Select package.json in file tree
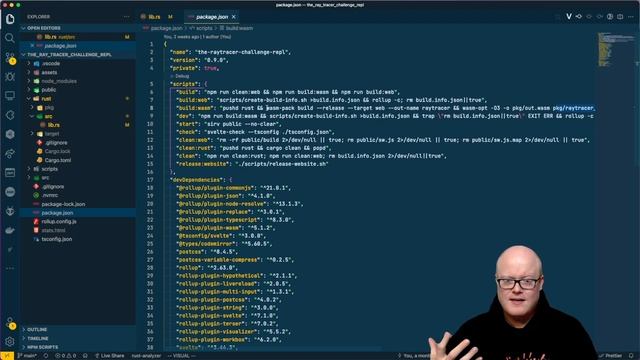This screenshot has width=640, height=360. coord(78,213)
